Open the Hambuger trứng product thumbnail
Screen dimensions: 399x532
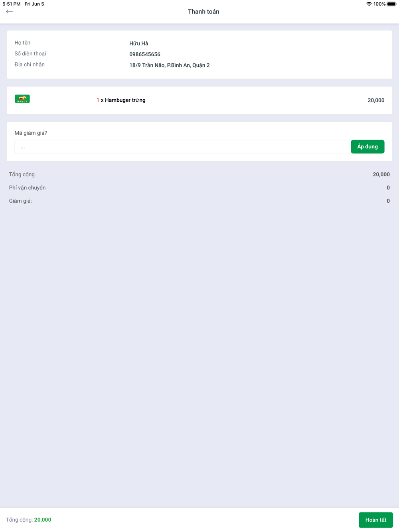[x=22, y=99]
